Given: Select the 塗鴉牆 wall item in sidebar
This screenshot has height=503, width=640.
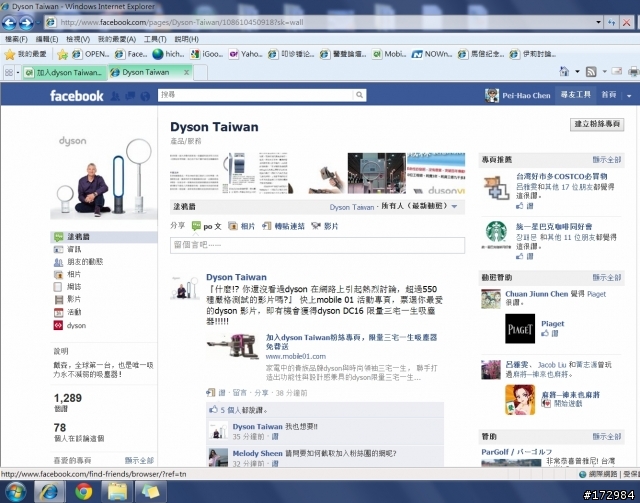Looking at the screenshot, I should 104,237.
